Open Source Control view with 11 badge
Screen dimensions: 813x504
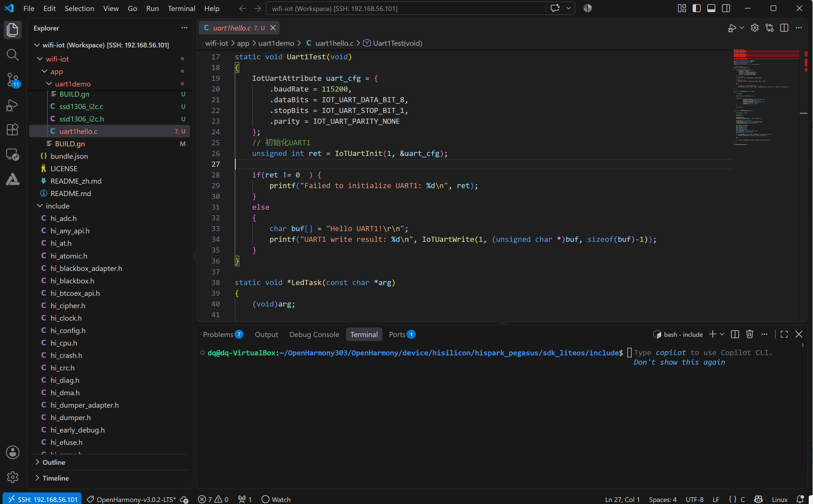12,80
